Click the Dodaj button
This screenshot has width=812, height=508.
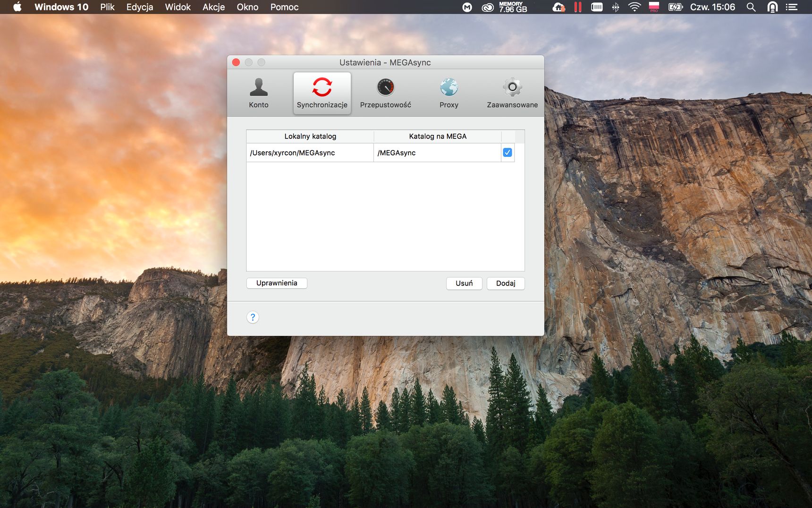click(x=506, y=283)
